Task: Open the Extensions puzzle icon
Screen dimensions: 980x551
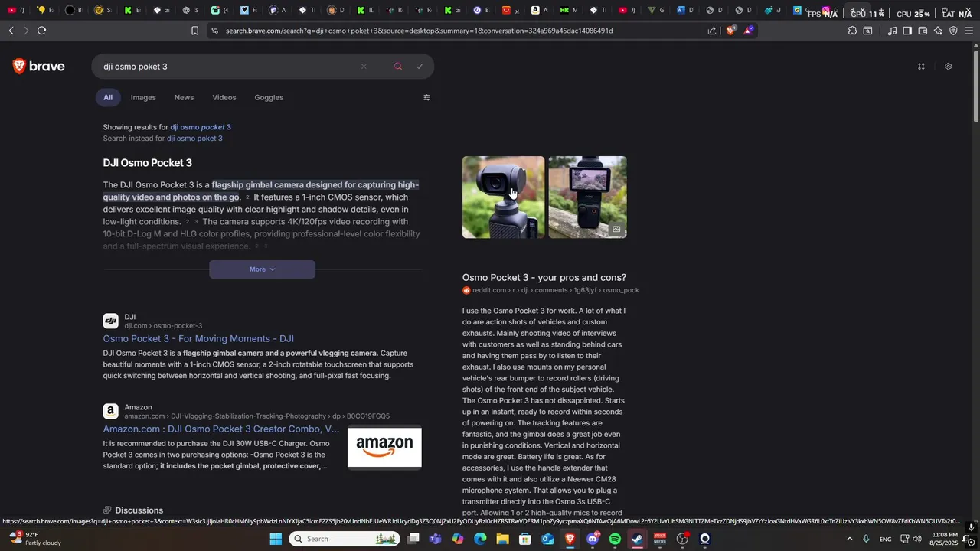Action: pyautogui.click(x=852, y=31)
